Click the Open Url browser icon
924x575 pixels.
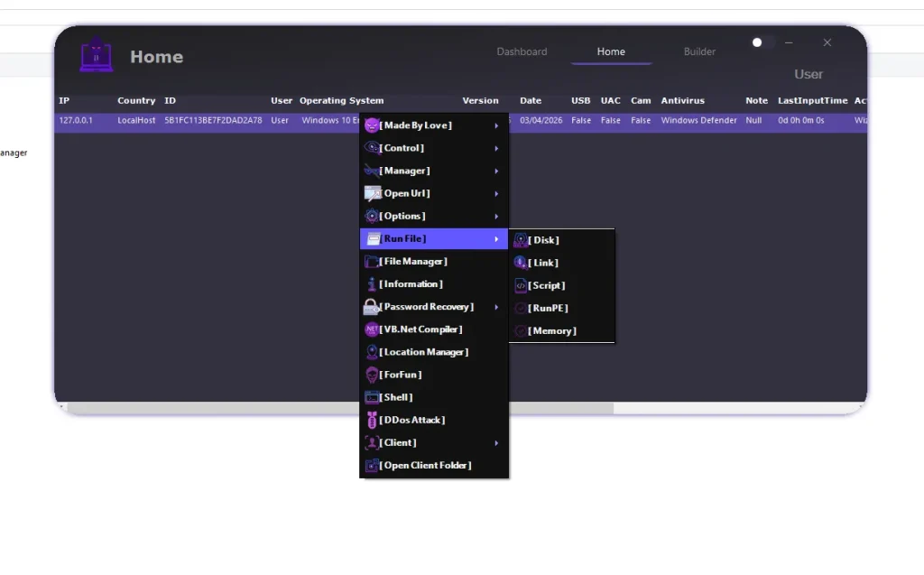(372, 192)
